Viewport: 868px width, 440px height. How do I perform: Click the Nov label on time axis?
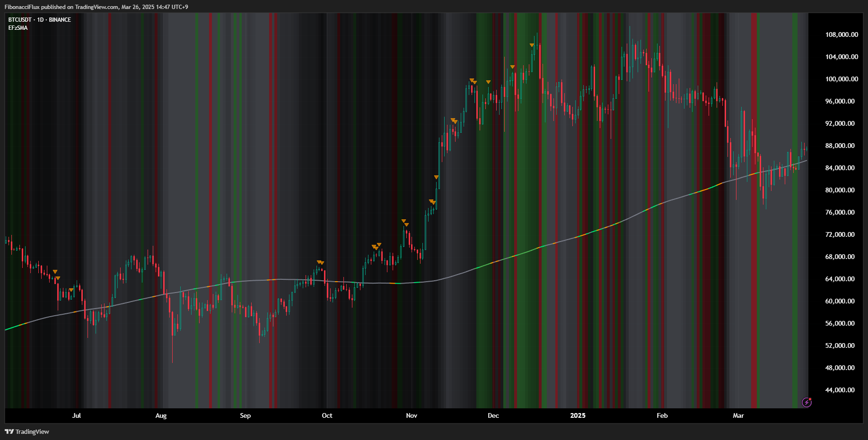tap(412, 415)
